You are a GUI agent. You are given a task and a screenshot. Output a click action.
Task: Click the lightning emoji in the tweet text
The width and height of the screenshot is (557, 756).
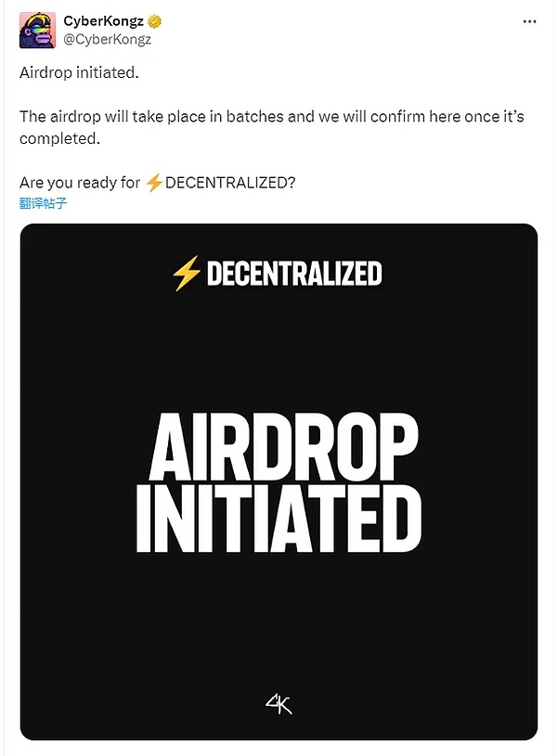click(x=154, y=183)
